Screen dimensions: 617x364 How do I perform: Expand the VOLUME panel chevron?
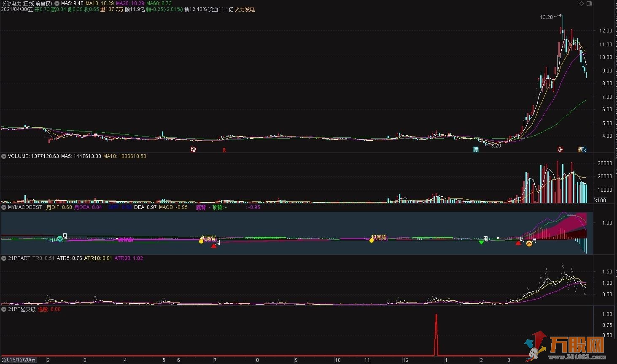pyautogui.click(x=4, y=156)
